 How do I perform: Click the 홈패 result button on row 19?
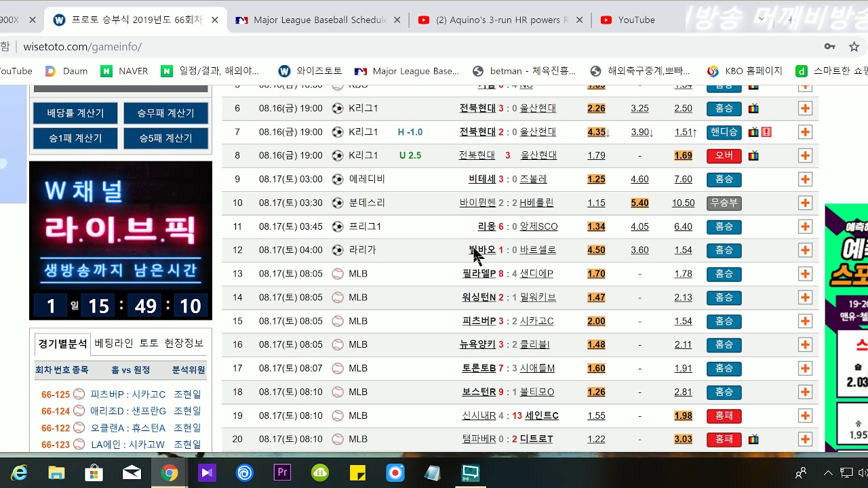[x=724, y=415]
